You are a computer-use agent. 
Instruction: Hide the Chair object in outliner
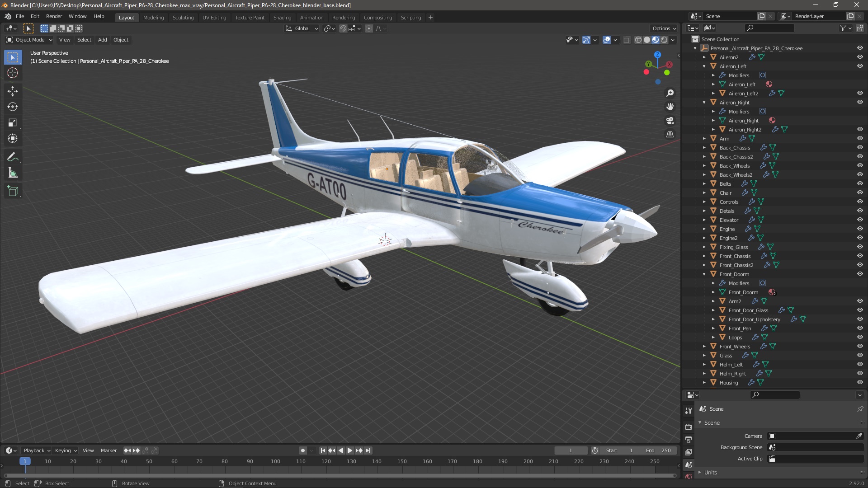click(859, 192)
